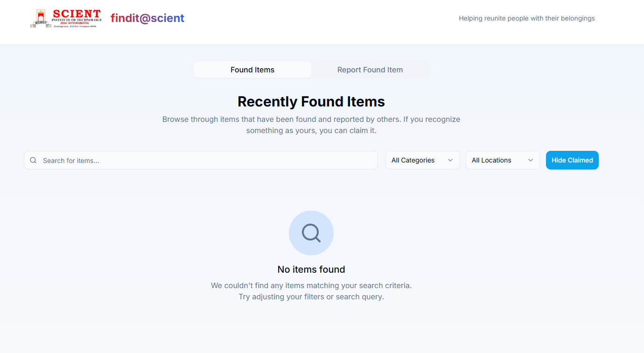Select the 'Recently Found Items' heading
Screen dimensions: 644x353
311,101
